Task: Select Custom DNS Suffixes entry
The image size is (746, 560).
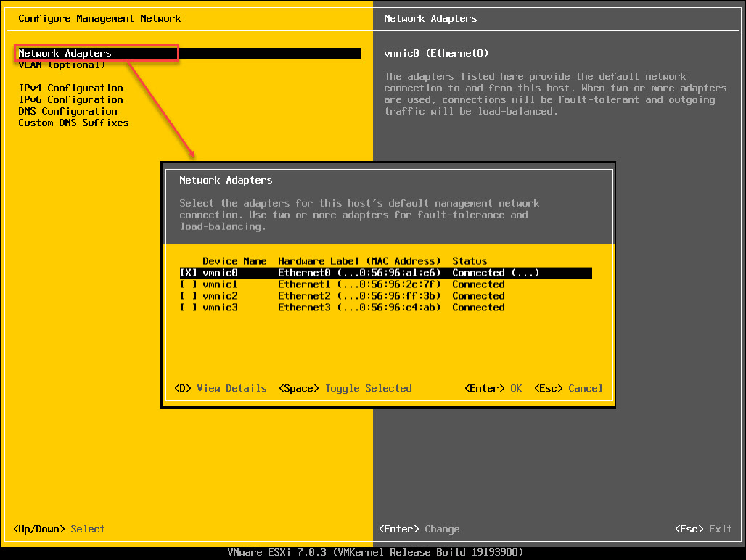Action: click(x=73, y=123)
